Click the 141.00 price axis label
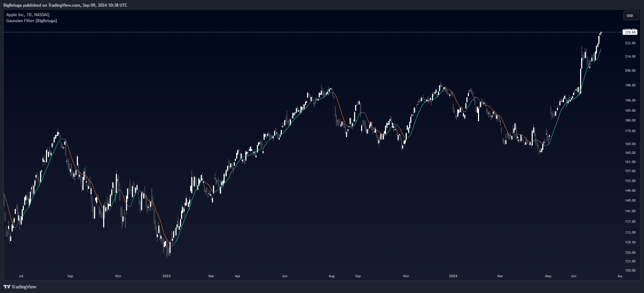 coord(630,211)
